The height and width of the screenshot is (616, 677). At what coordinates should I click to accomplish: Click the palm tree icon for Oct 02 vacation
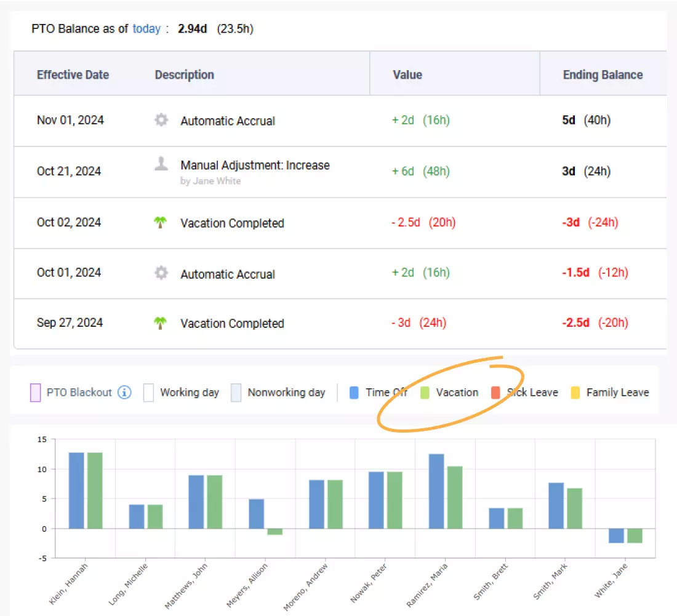click(161, 223)
